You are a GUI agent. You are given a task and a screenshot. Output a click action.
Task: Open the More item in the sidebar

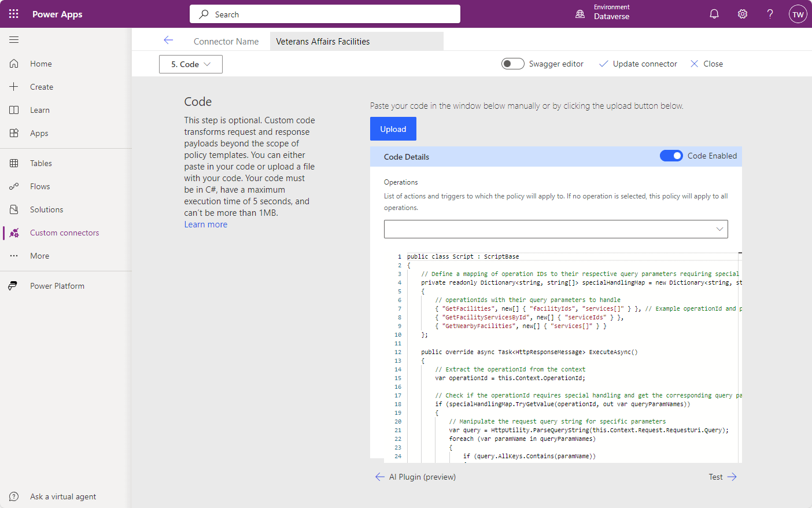[x=39, y=255]
